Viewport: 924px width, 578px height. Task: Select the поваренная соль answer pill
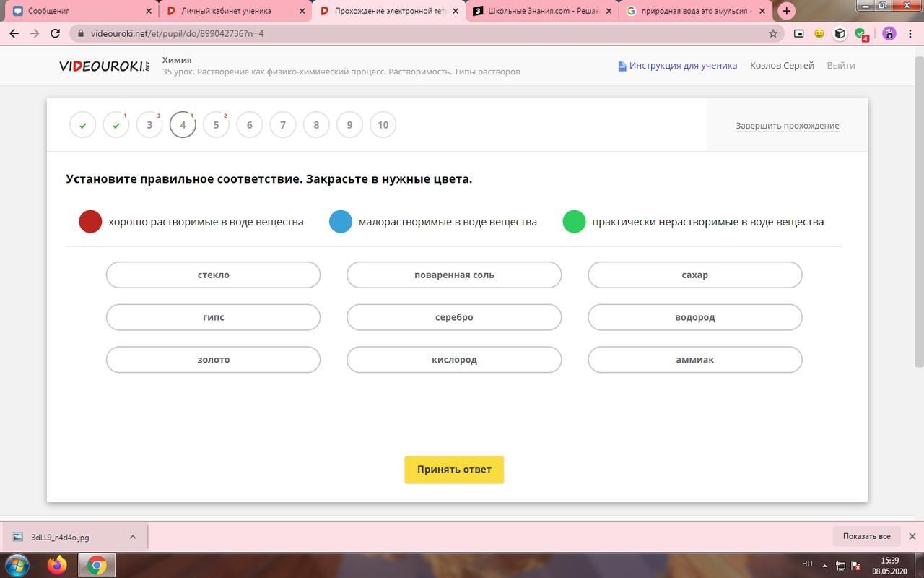click(454, 275)
